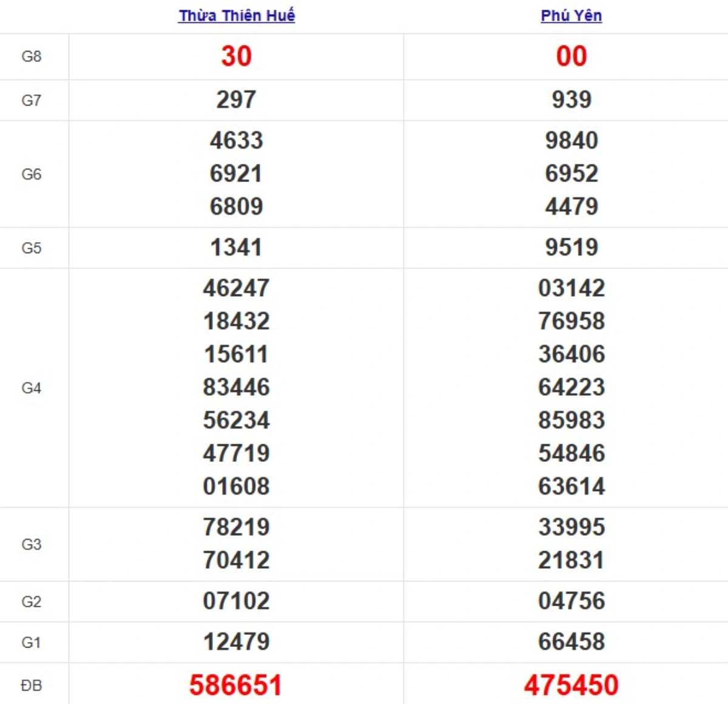Select the special prize number 475450
Image resolution: width=728 pixels, height=704 pixels.
click(571, 685)
